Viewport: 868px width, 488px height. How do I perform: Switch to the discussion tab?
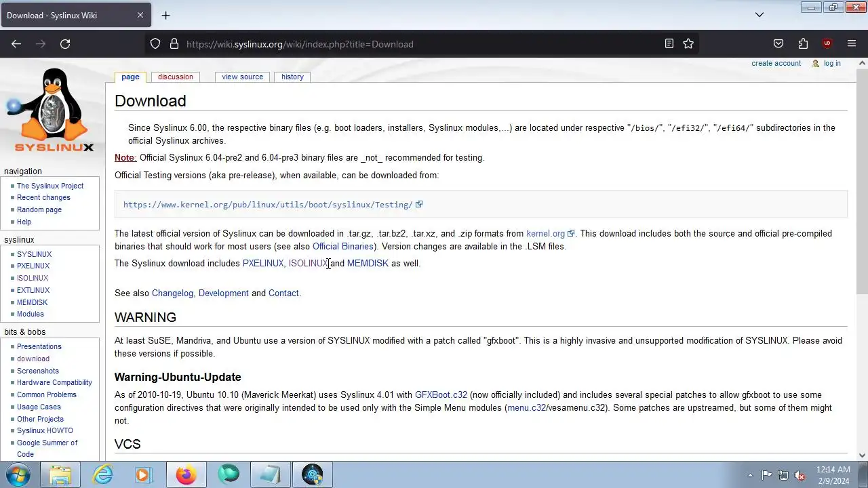(176, 77)
